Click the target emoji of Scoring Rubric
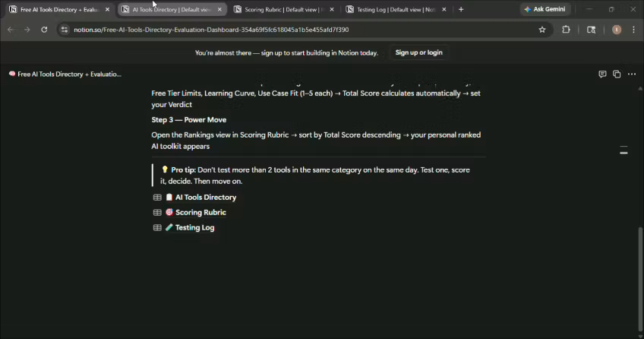The height and width of the screenshot is (339, 644). point(169,212)
